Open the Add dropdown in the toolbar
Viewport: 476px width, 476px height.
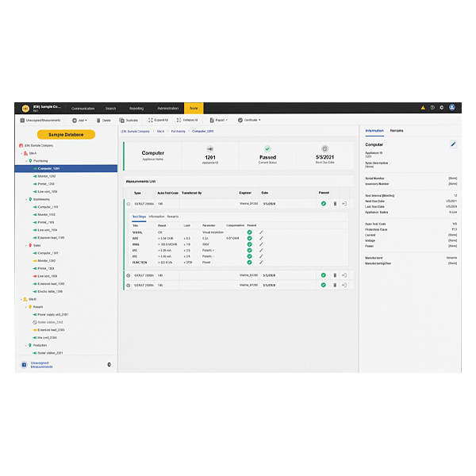pyautogui.click(x=79, y=121)
